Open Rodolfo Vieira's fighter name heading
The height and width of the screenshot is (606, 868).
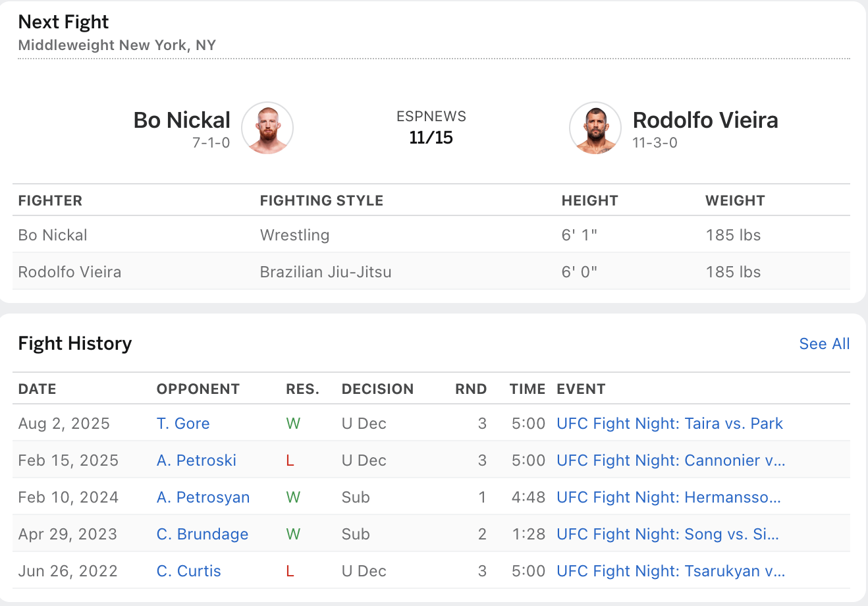pos(705,120)
